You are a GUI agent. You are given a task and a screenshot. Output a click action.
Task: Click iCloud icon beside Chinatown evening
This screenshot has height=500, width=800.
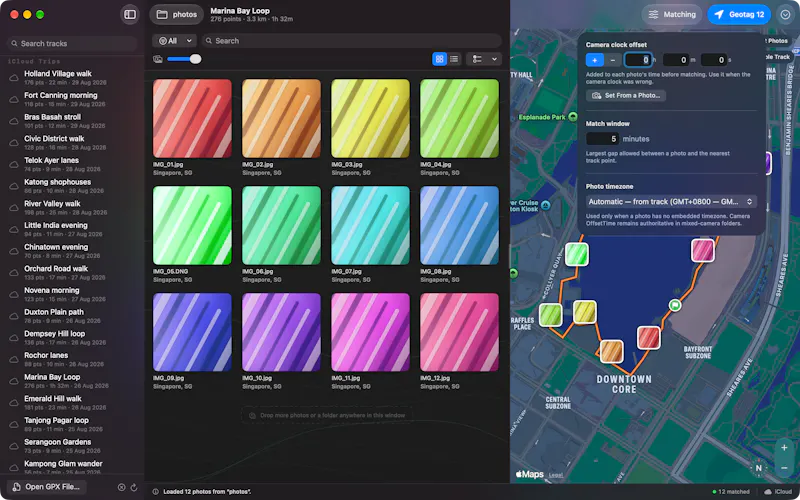14,251
